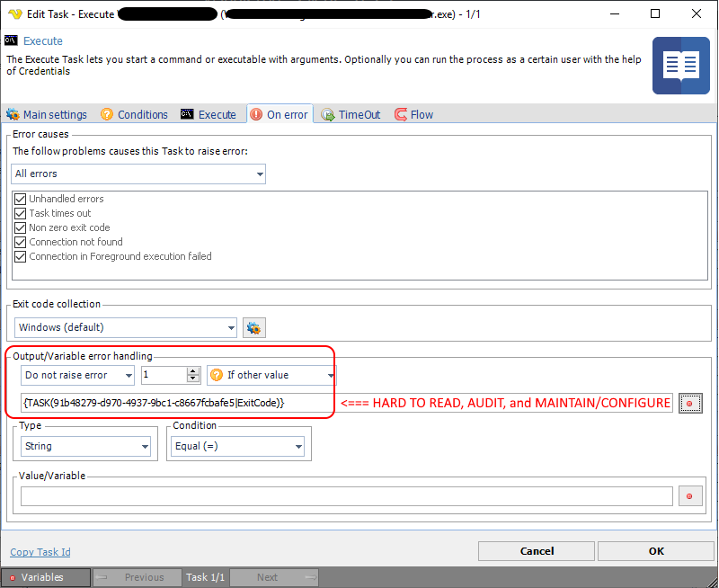The image size is (719, 588).
Task: Toggle Connection not found checkbox
Action: (21, 242)
